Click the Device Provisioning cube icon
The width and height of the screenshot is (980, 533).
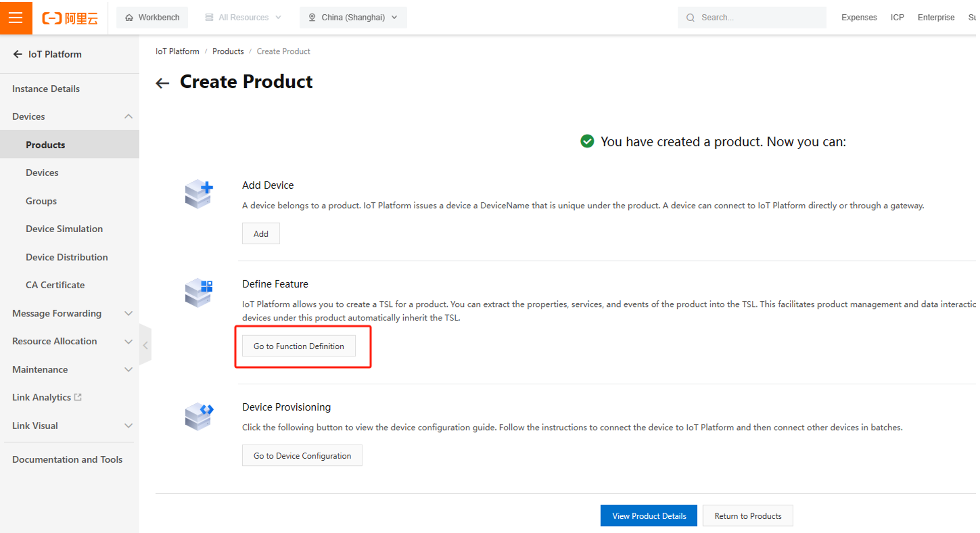pos(199,416)
